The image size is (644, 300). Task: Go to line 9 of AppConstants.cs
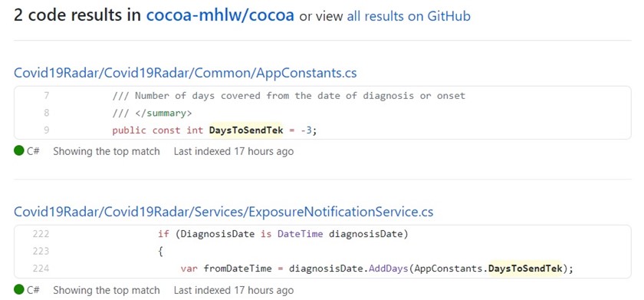(46, 130)
